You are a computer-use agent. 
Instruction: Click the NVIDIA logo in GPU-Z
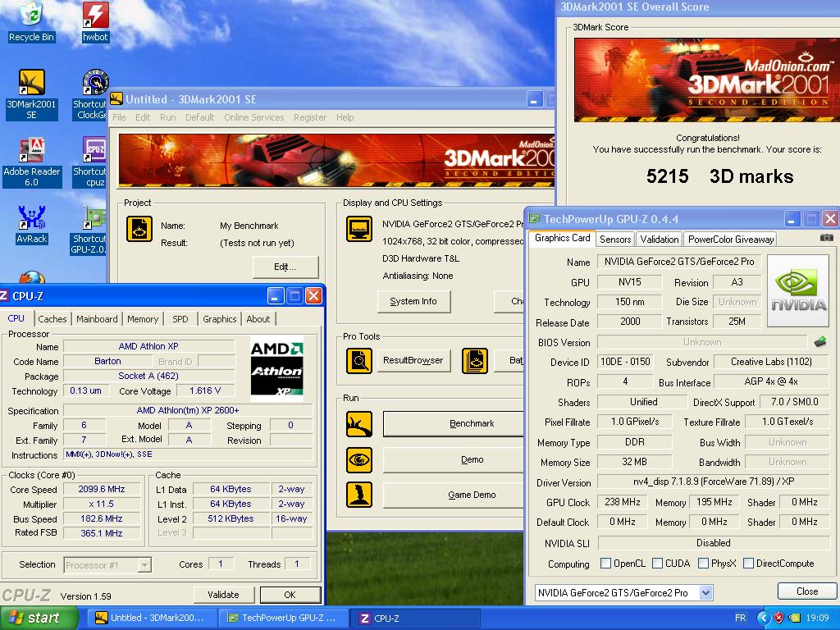click(x=798, y=290)
